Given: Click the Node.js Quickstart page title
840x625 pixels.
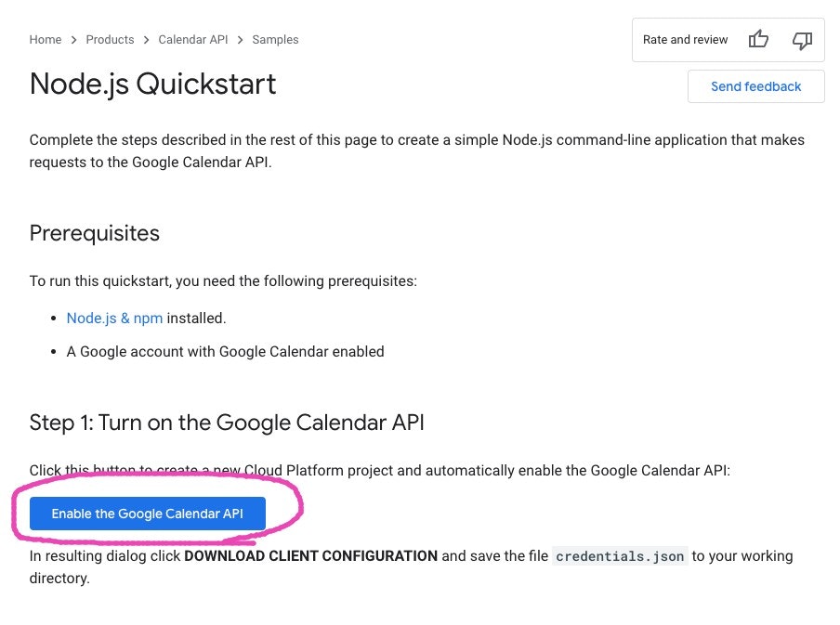Looking at the screenshot, I should pyautogui.click(x=153, y=84).
